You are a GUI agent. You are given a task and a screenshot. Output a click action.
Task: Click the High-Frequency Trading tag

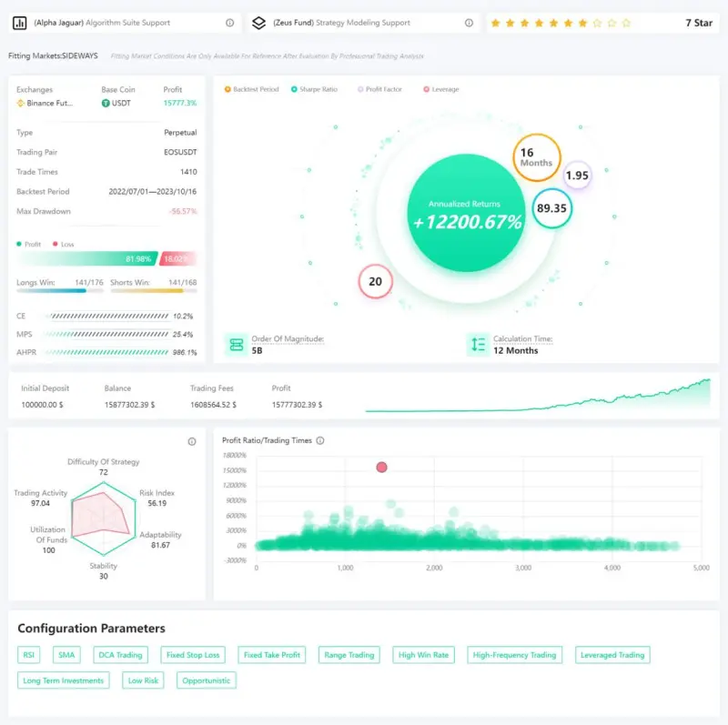pos(514,654)
